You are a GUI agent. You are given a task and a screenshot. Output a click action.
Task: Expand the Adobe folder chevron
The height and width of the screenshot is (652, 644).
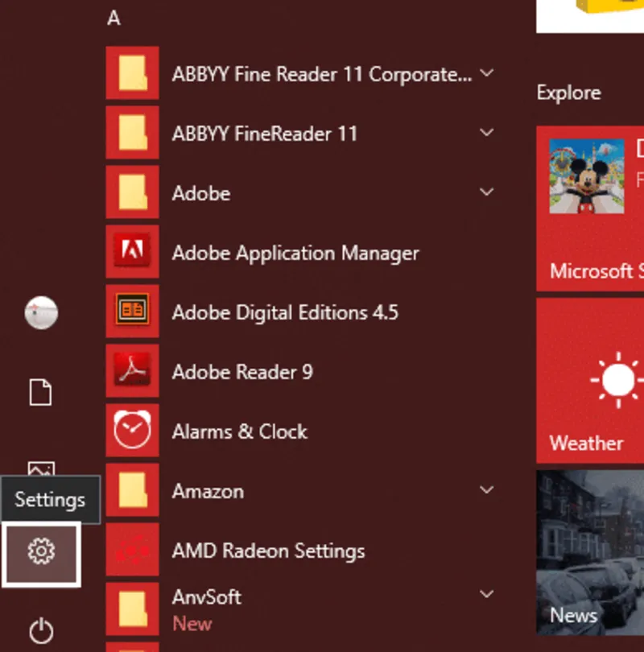486,192
